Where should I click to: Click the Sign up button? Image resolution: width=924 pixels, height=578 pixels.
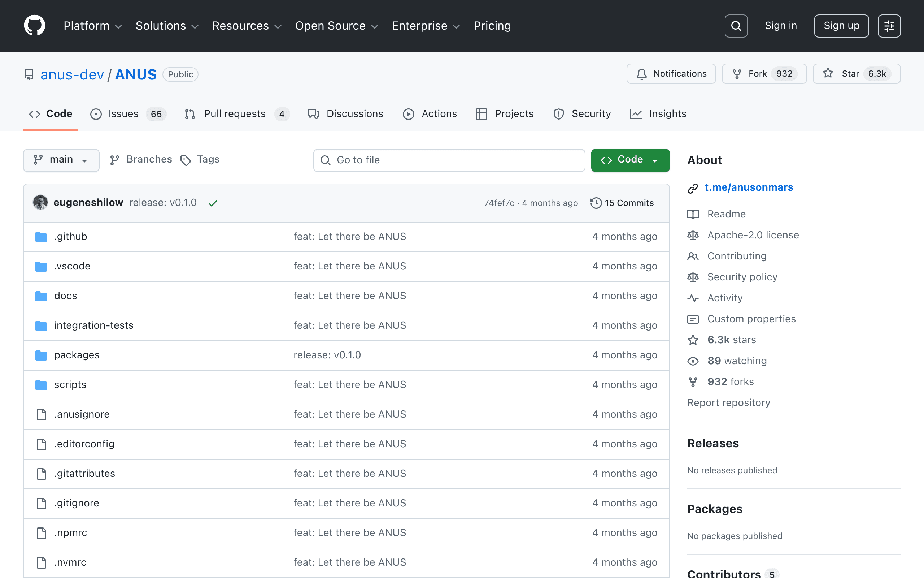(x=842, y=26)
